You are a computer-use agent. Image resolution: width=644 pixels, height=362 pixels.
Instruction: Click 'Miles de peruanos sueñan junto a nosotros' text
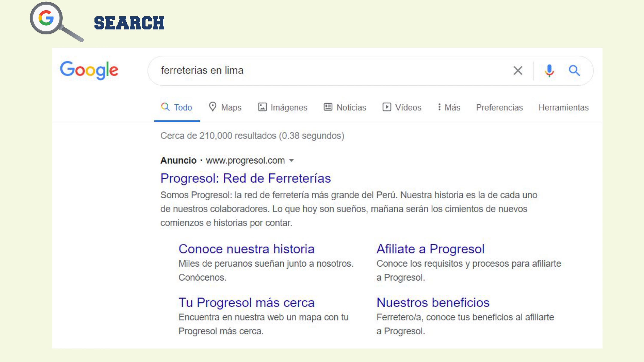tap(266, 270)
